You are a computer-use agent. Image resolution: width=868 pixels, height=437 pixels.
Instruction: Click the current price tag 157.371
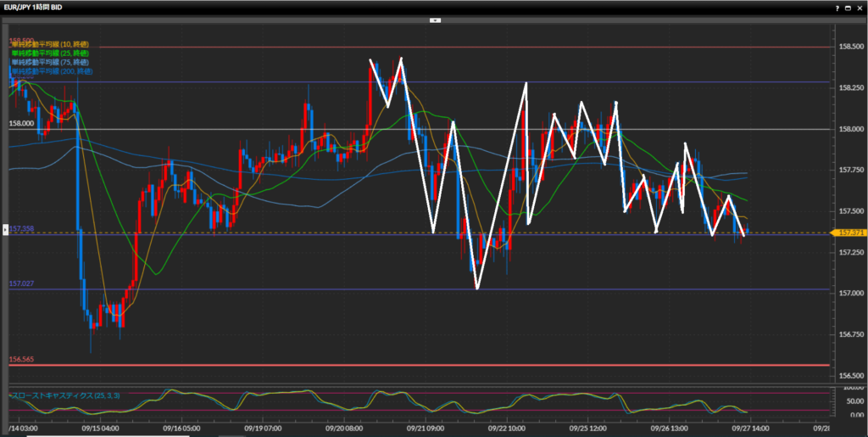tap(849, 233)
